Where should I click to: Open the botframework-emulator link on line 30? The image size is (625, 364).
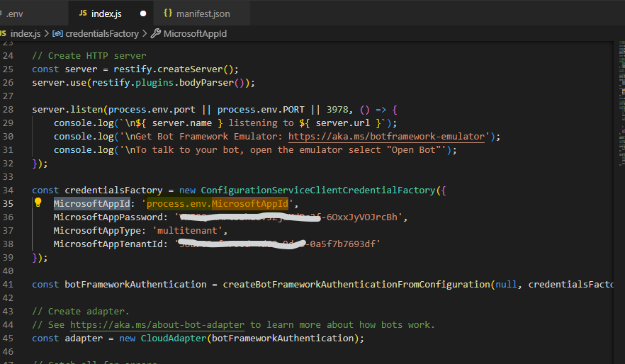(x=386, y=136)
